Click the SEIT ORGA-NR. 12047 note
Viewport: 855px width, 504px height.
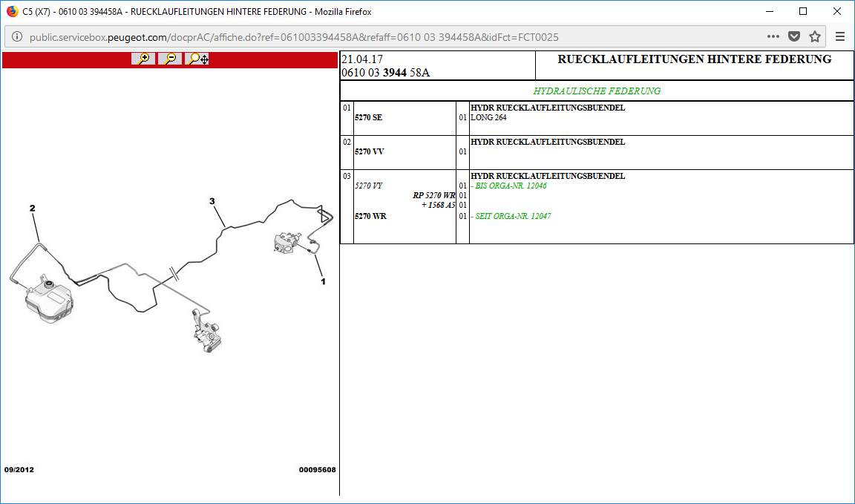point(511,217)
